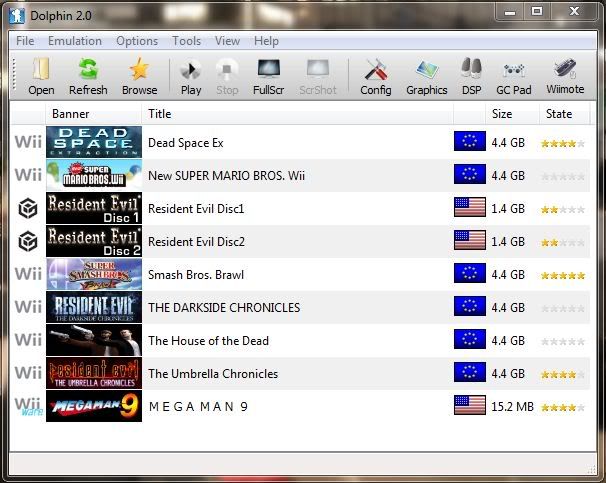Select the Darkside Chronicles banner image
The image size is (606, 483).
pyautogui.click(x=94, y=307)
